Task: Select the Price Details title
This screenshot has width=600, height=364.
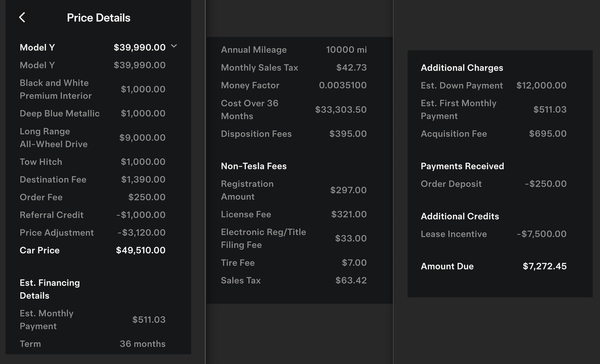Action: [98, 18]
